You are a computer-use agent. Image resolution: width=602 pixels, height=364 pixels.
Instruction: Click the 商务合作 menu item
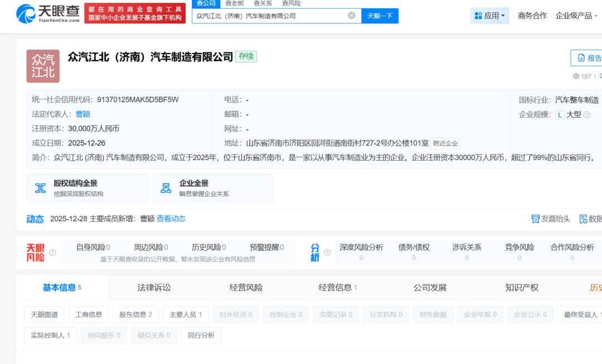coord(532,15)
